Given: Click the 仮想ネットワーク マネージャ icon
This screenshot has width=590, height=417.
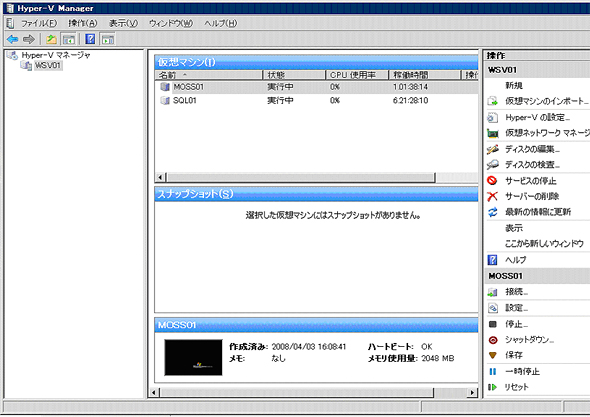Looking at the screenshot, I should click(x=492, y=133).
